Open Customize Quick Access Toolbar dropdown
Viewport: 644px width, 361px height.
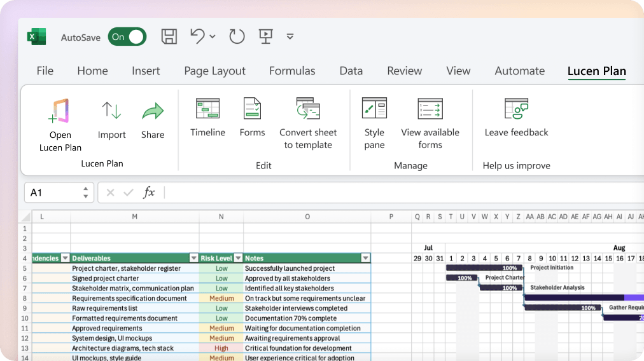tap(290, 36)
